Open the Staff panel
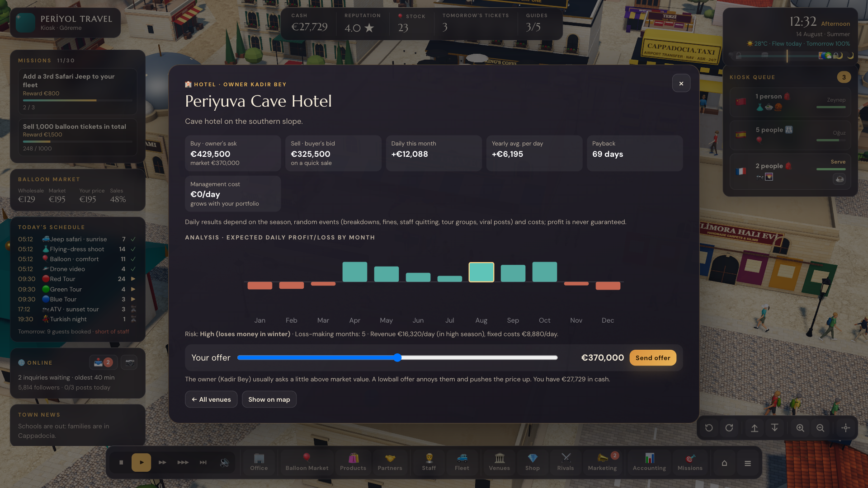 [429, 462]
